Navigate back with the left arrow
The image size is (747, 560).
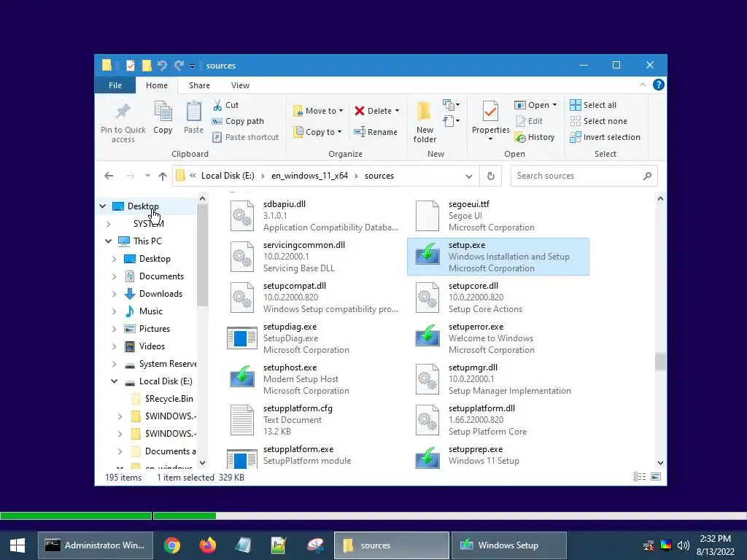click(109, 176)
